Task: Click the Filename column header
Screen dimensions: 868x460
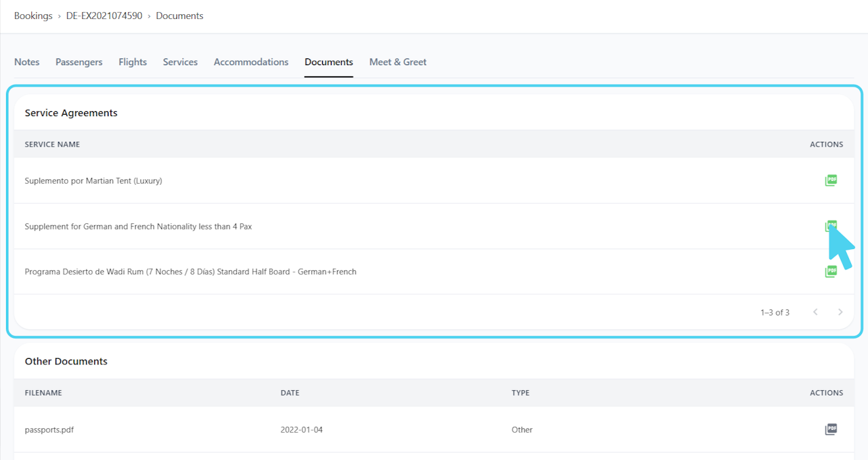Action: [x=43, y=393]
